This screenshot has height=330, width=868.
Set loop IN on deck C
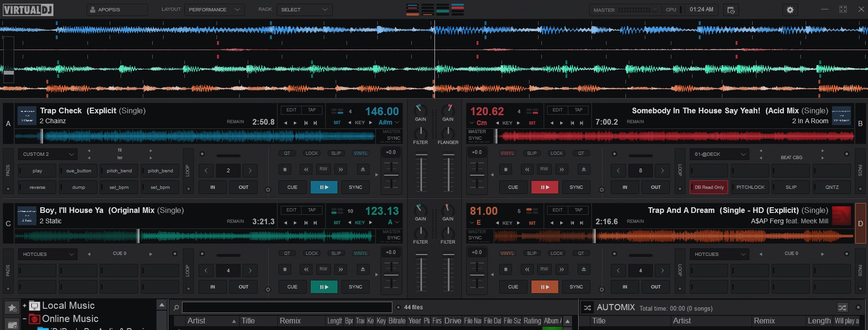213,287
